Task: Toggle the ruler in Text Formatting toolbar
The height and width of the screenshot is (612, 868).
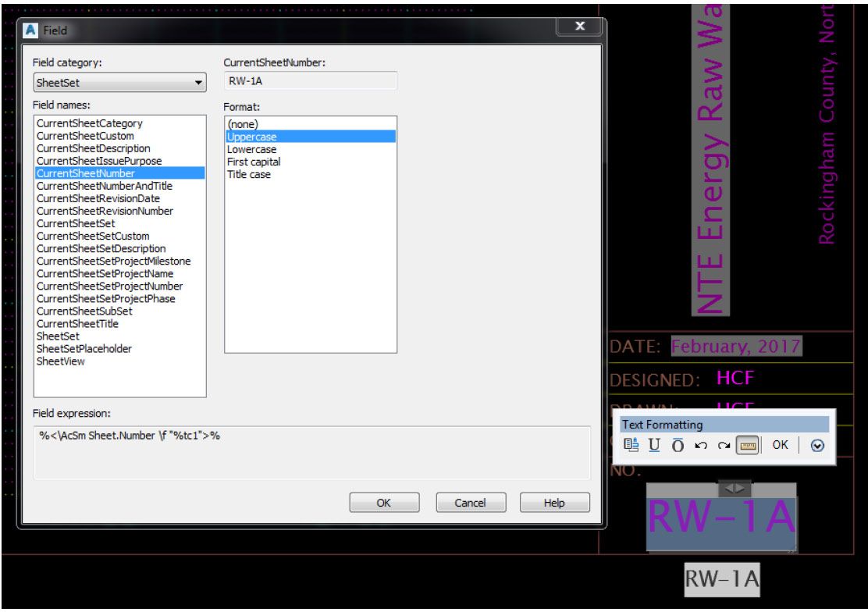Action: coord(748,446)
